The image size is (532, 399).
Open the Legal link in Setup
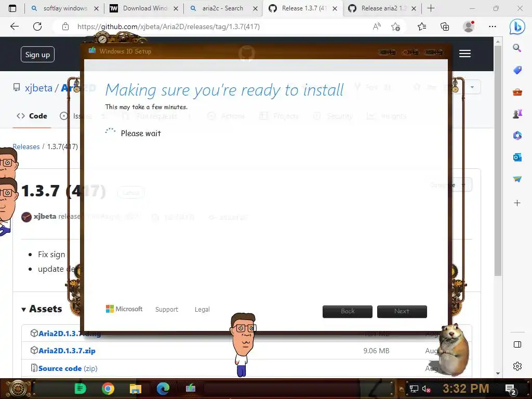(x=202, y=310)
